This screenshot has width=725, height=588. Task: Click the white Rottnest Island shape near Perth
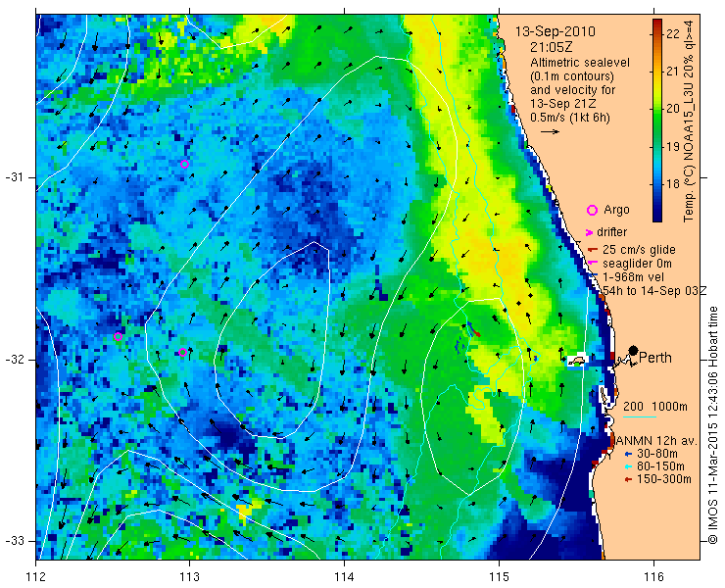(576, 360)
